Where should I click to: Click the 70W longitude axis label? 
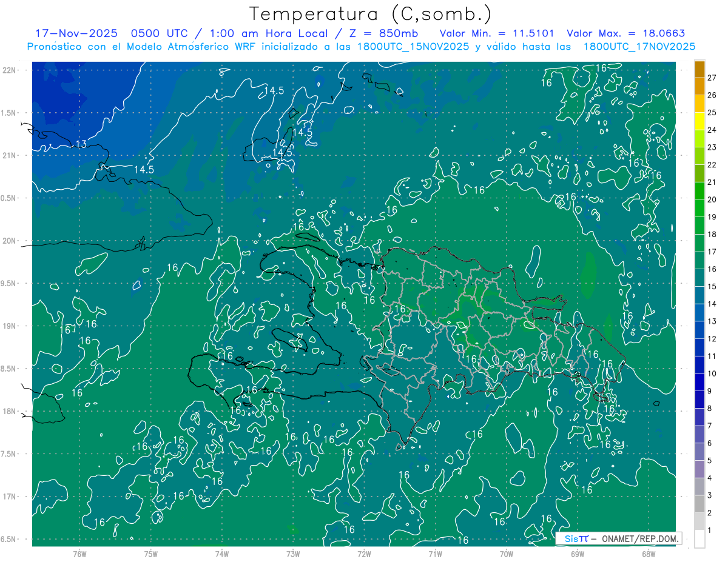(507, 554)
